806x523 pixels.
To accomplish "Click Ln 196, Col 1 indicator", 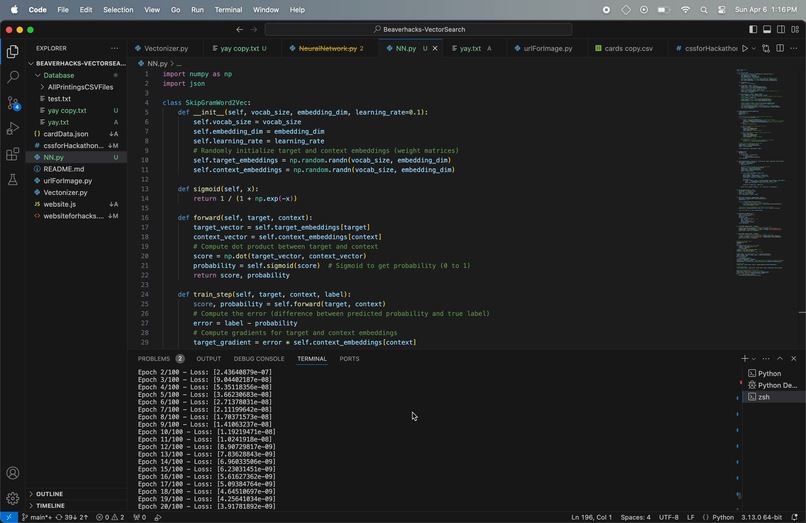I will (x=591, y=517).
